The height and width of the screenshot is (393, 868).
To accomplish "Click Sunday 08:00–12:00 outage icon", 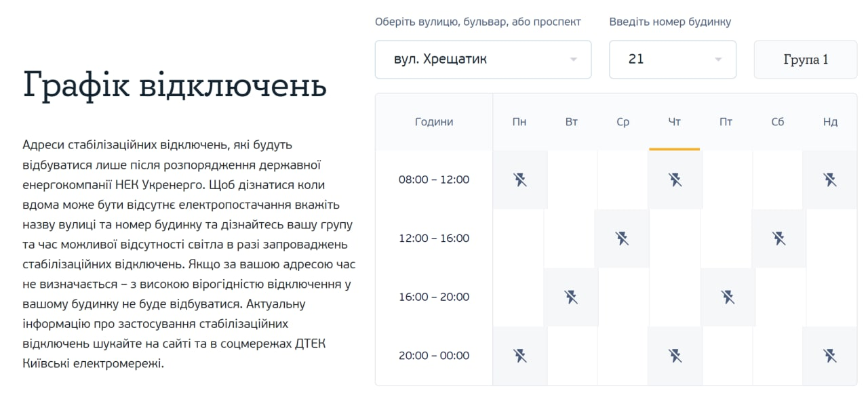I will [x=829, y=180].
